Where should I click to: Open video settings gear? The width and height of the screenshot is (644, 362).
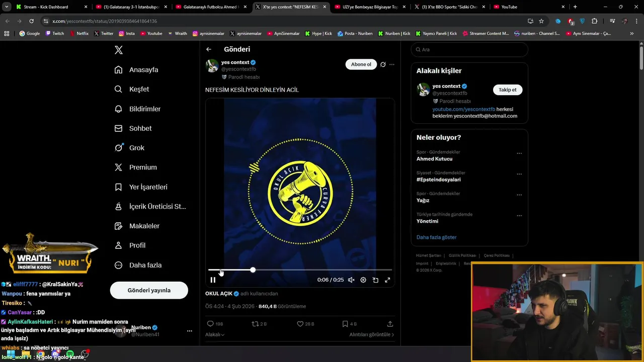[363, 280]
